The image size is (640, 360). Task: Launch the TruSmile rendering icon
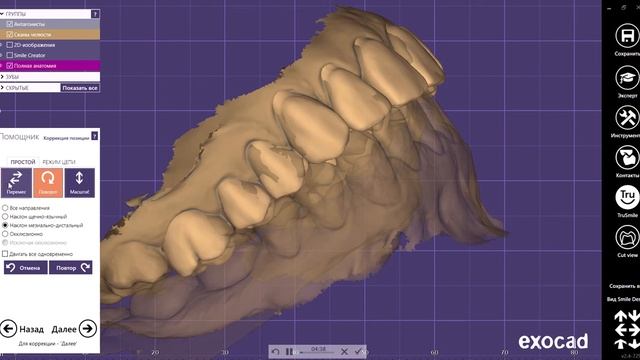[627, 198]
